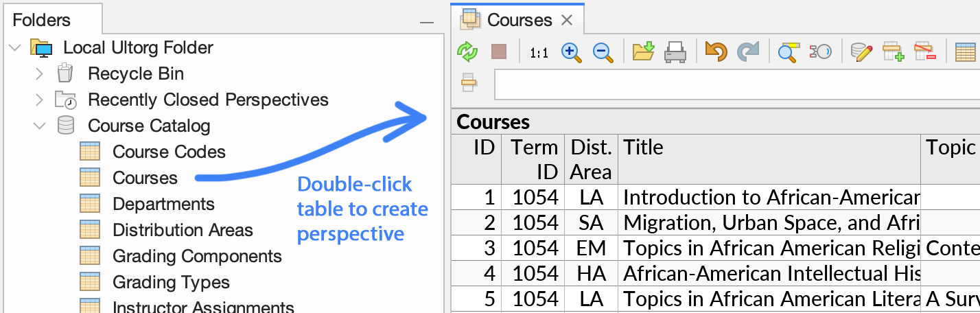Click the row icon beside the filter field
This screenshot has height=313, width=980.
click(469, 83)
